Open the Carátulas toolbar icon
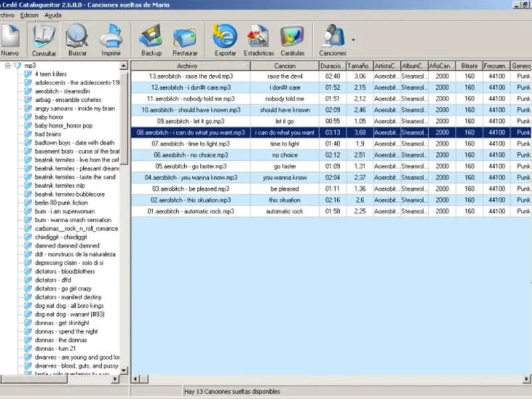The image size is (532, 399). (292, 39)
